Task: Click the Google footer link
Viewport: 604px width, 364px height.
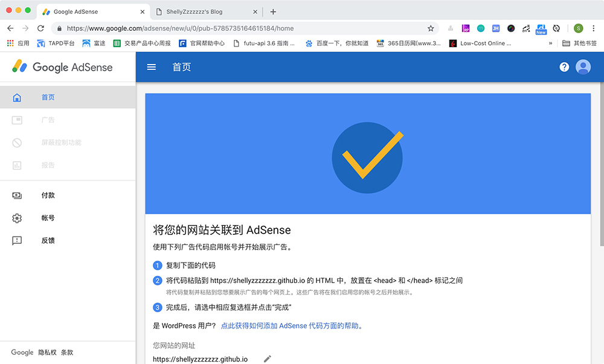Action: coord(22,353)
